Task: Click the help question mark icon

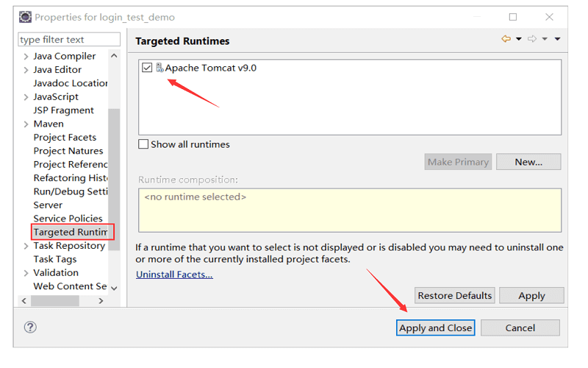Action: [30, 328]
